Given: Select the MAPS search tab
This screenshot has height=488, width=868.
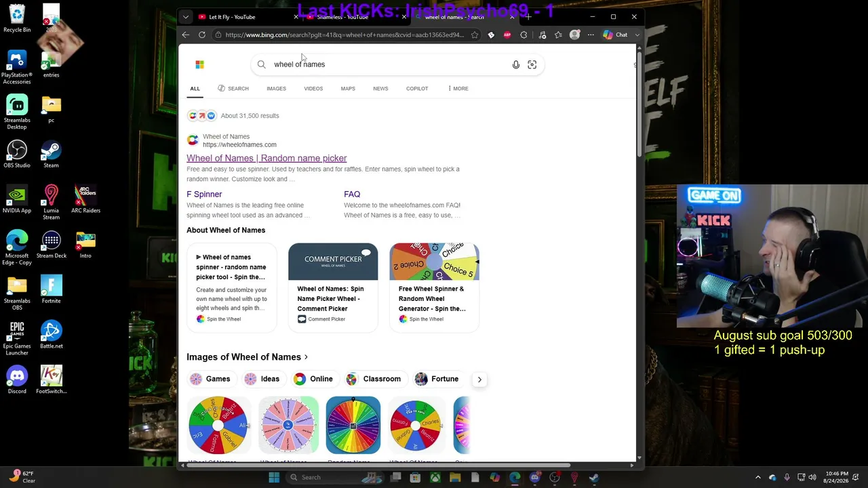Looking at the screenshot, I should coord(348,89).
